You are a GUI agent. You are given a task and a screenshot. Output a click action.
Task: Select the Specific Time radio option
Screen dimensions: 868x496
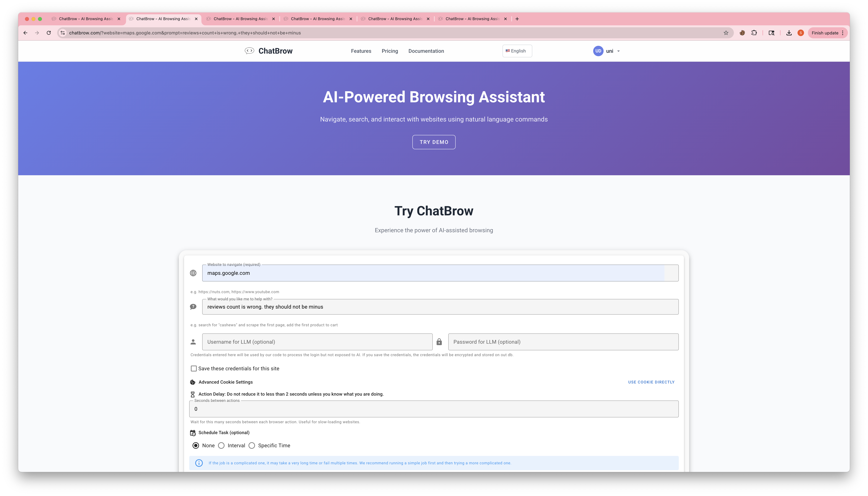click(252, 446)
